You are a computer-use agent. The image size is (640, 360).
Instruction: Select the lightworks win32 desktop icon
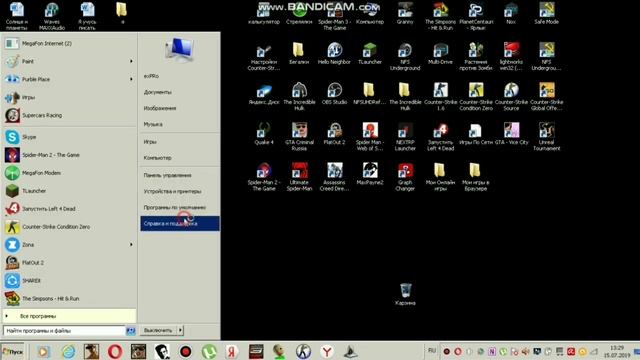tap(511, 56)
